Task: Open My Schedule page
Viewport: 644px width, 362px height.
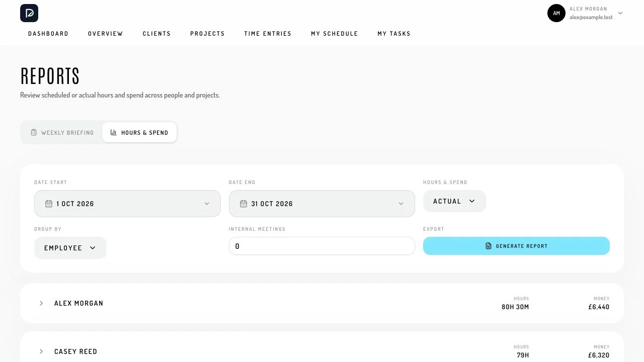Action: pos(335,34)
